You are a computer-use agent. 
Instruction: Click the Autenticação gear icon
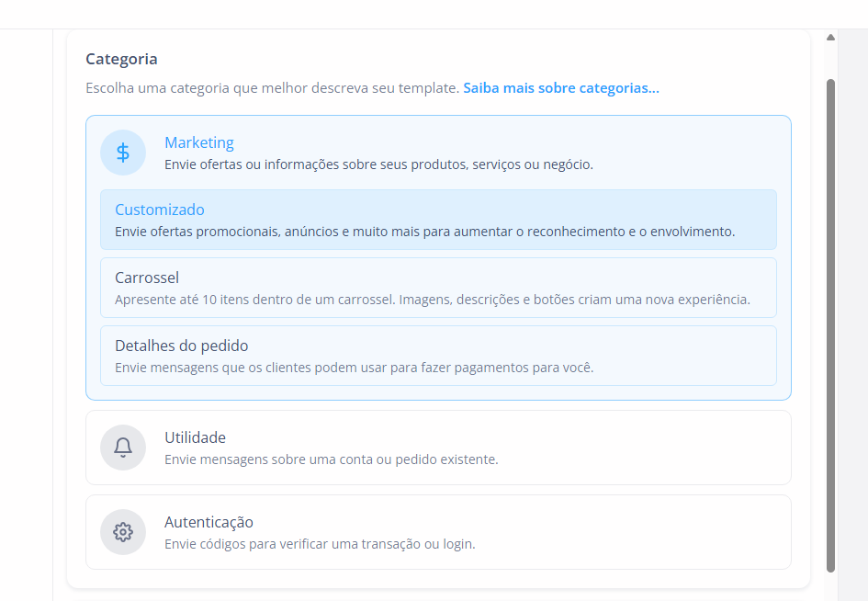(123, 532)
